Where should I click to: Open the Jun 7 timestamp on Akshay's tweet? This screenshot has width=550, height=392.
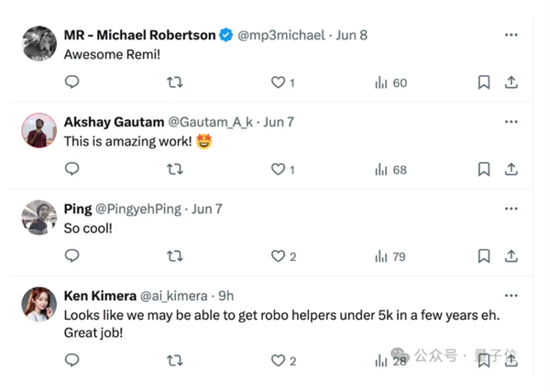[x=279, y=122]
